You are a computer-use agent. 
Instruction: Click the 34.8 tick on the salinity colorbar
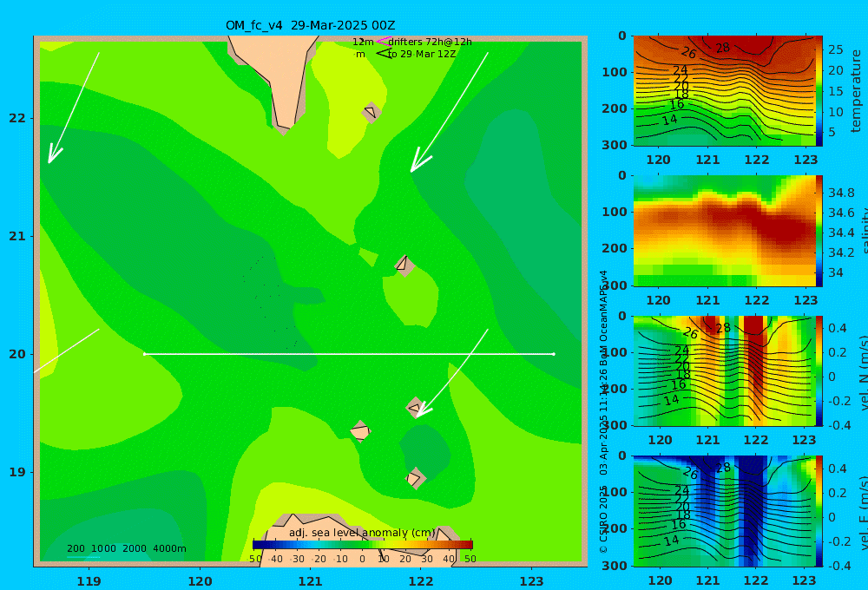pyautogui.click(x=841, y=193)
